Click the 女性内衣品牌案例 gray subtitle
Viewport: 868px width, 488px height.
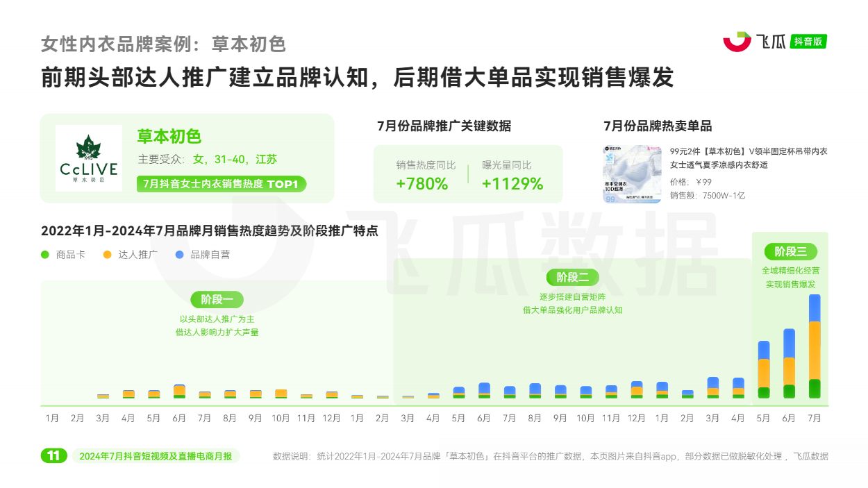click(x=163, y=44)
